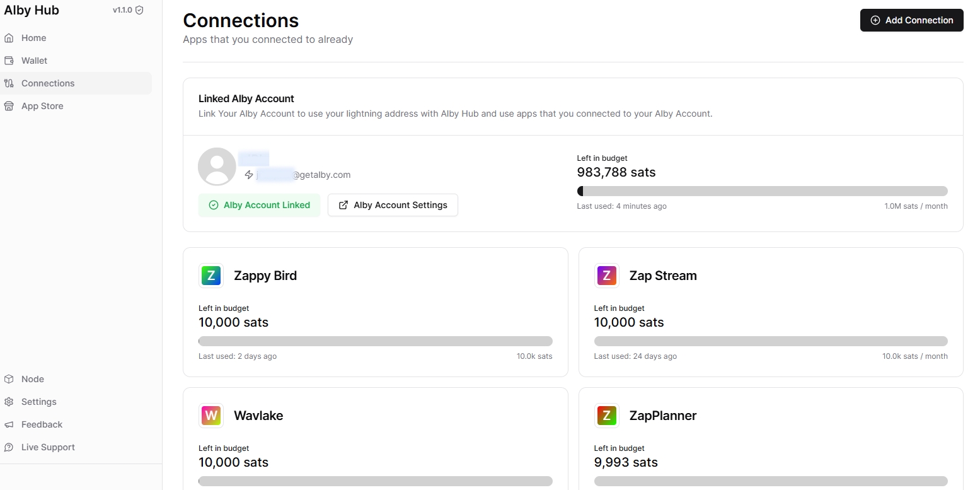This screenshot has height=490, width=980.
Task: Click the profile avatar placeholder
Action: 217,166
